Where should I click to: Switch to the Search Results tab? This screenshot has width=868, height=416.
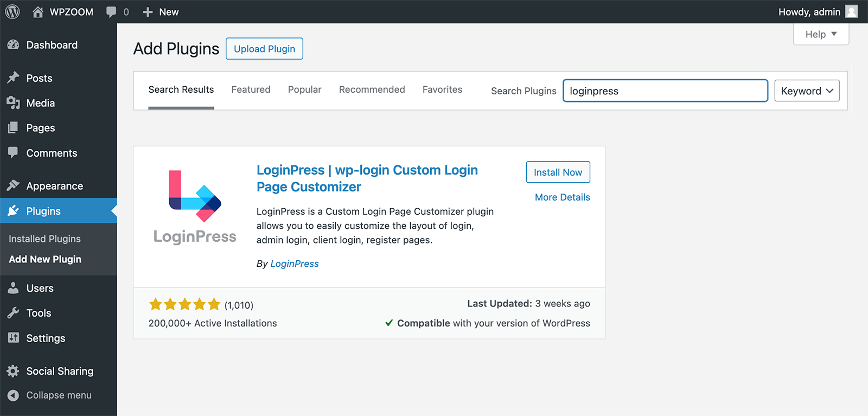coord(181,90)
